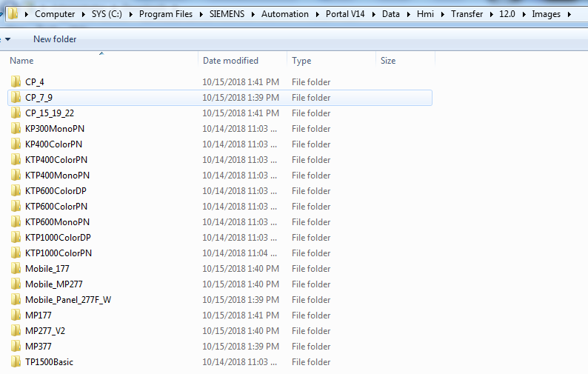Click the address bar folder icon
The height and width of the screenshot is (374, 588).
(x=13, y=13)
